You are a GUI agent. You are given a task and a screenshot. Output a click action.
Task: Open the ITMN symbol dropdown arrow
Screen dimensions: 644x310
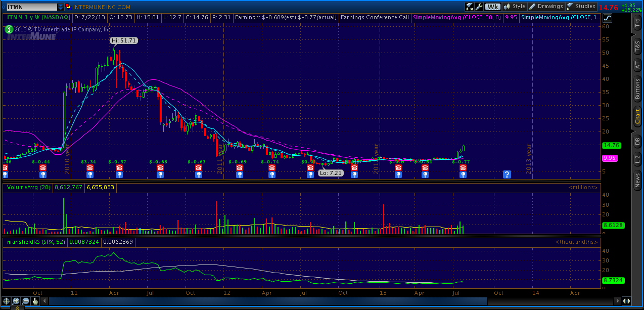(x=61, y=7)
